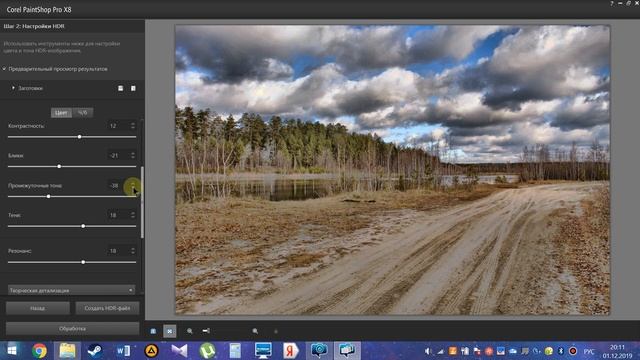Click the active screen recorder taskbar icon
This screenshot has width=640, height=360.
pyautogui.click(x=347, y=351)
